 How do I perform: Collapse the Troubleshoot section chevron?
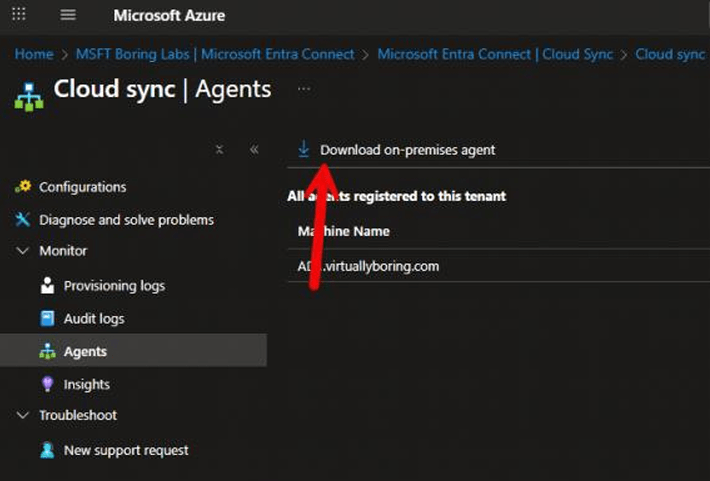click(23, 415)
